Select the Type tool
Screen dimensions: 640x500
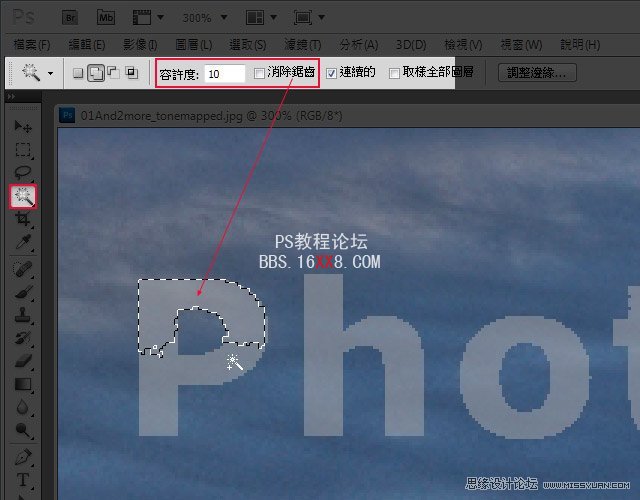tap(23, 480)
